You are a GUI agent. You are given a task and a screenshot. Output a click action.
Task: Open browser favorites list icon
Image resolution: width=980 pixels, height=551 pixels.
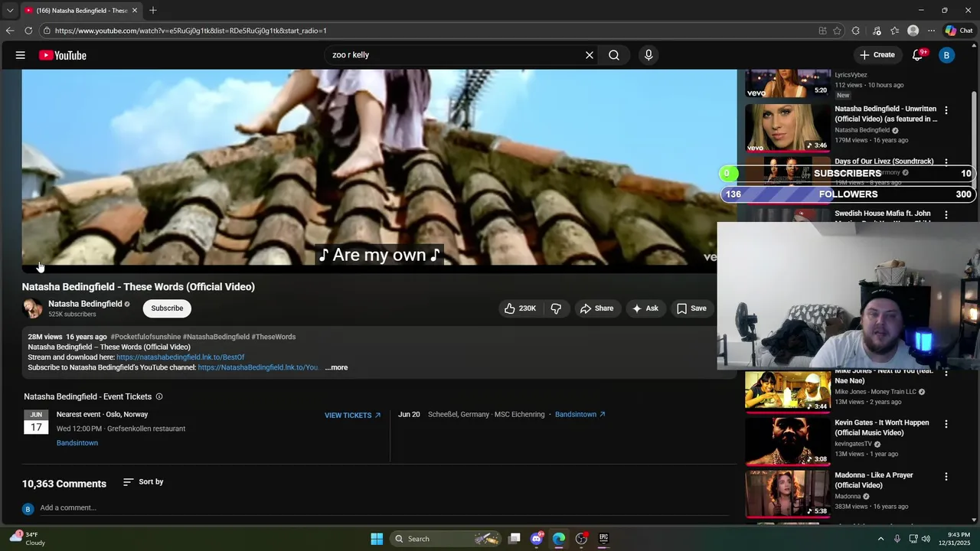895,31
